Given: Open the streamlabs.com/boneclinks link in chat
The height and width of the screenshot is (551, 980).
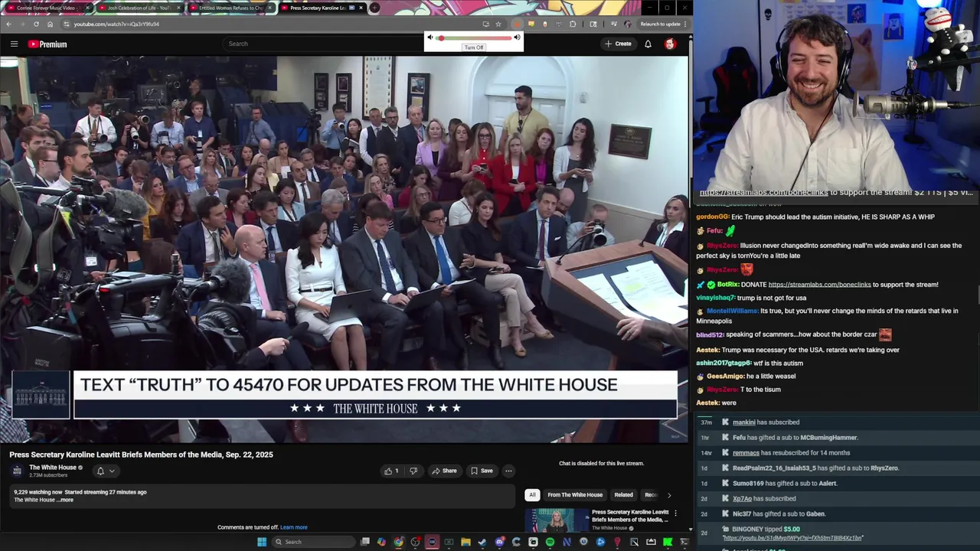Looking at the screenshot, I should point(819,285).
